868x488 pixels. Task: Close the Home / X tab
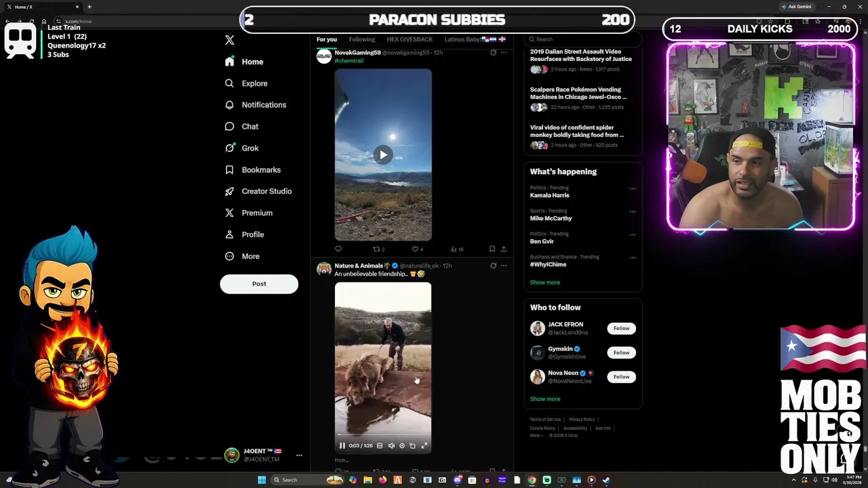coord(77,7)
